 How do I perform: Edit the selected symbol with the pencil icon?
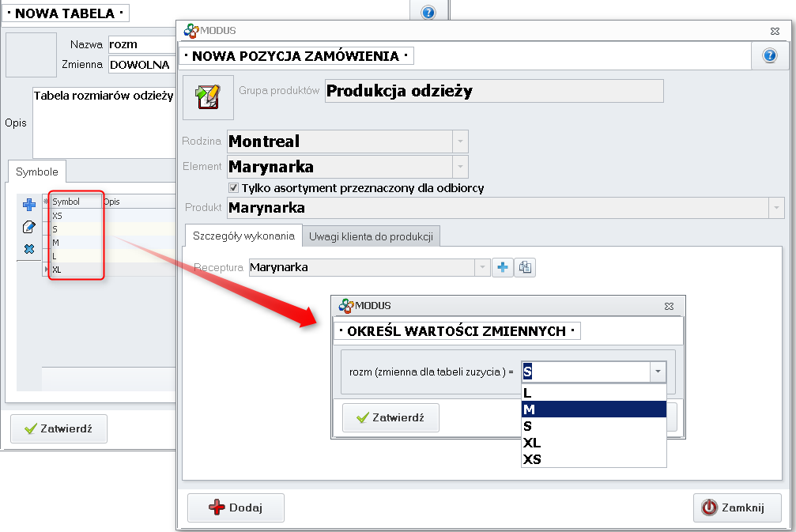(28, 225)
